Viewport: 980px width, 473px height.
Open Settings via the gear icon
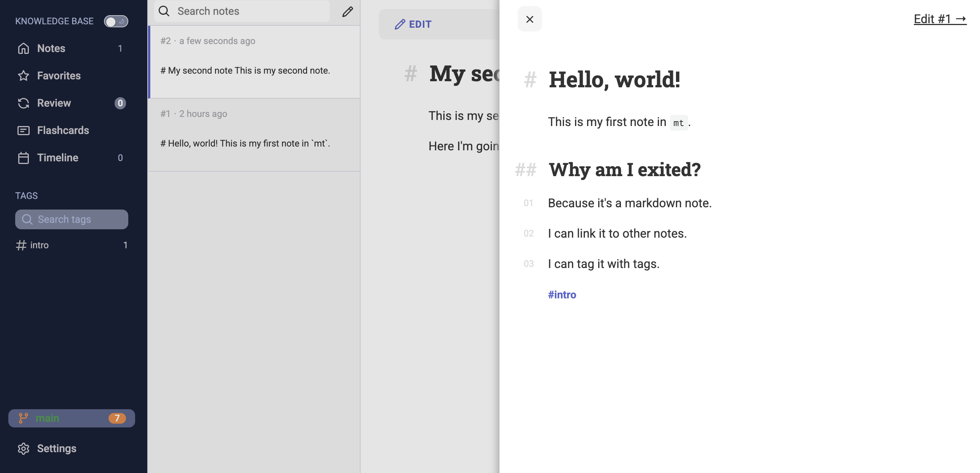(x=23, y=449)
